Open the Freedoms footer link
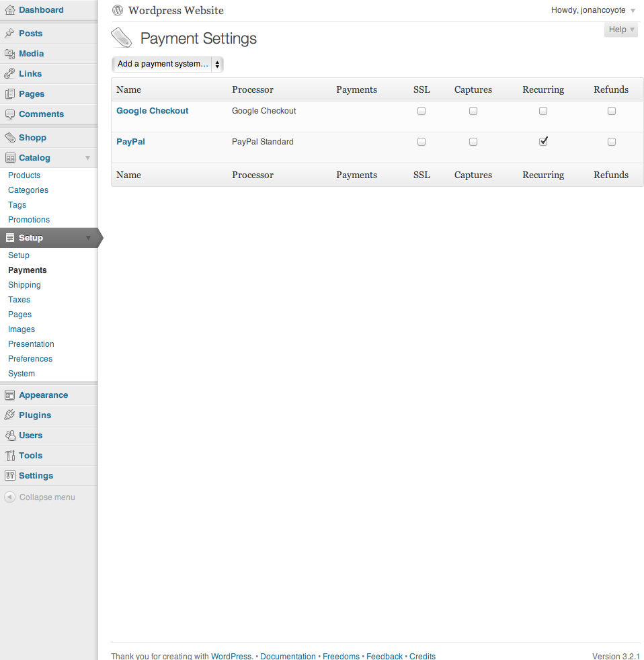Screen dimensions: 644x660 (341, 656)
